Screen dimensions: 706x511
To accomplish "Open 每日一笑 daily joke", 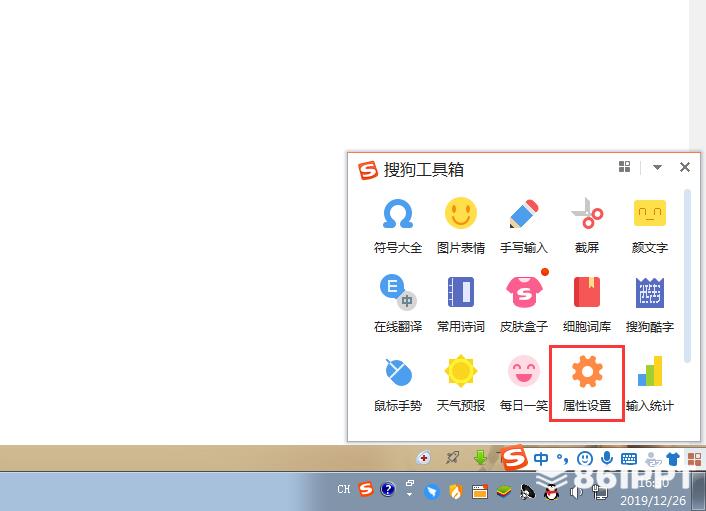I will point(524,384).
